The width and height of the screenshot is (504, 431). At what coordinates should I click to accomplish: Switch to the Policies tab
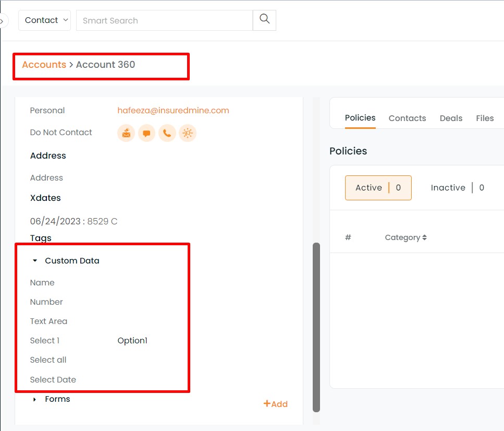tap(360, 118)
